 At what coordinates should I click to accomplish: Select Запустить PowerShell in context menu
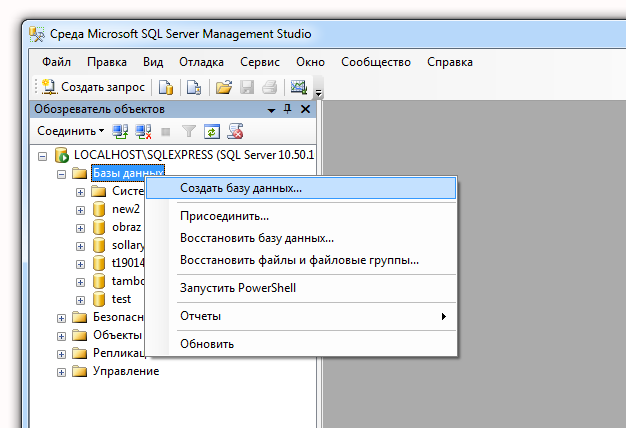tap(301, 288)
